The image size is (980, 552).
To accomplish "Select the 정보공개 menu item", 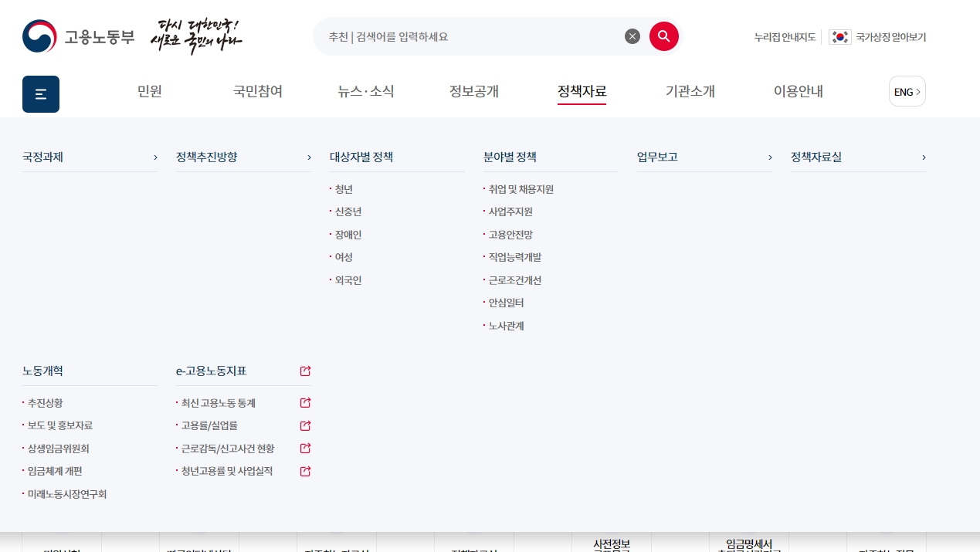I will pyautogui.click(x=473, y=91).
